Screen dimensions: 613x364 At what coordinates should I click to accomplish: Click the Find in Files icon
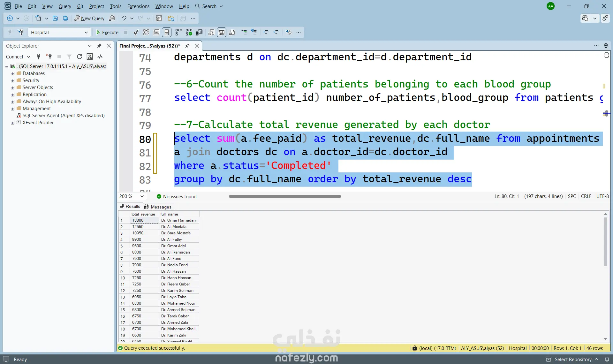pyautogui.click(x=171, y=18)
